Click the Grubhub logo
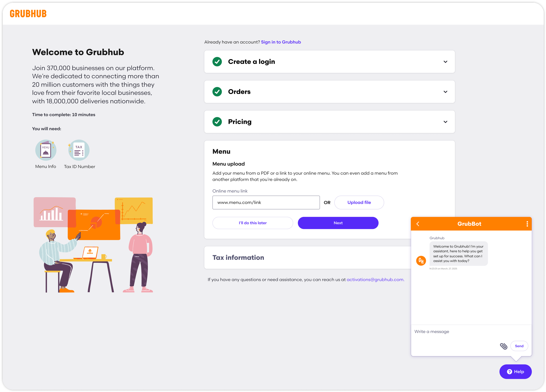546x392 pixels. click(28, 14)
